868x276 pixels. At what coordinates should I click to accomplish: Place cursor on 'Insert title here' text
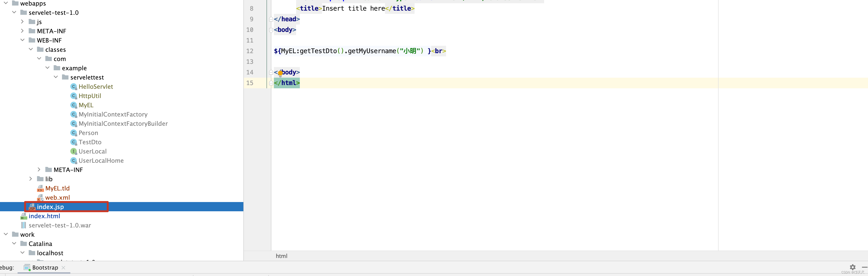click(x=353, y=8)
